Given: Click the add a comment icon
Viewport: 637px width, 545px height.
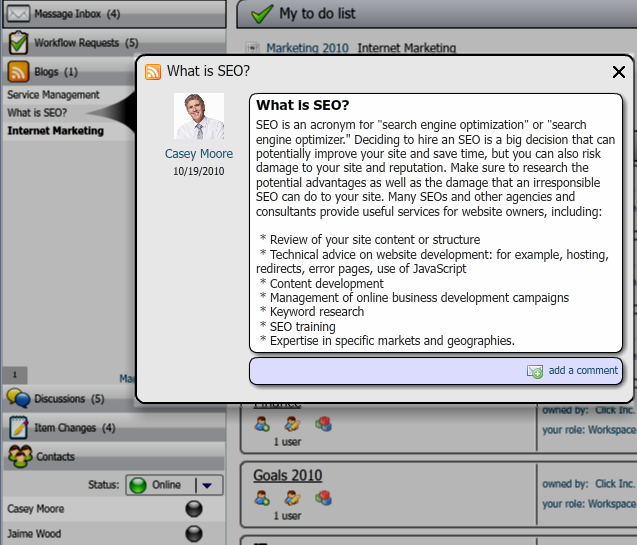Looking at the screenshot, I should pos(535,371).
